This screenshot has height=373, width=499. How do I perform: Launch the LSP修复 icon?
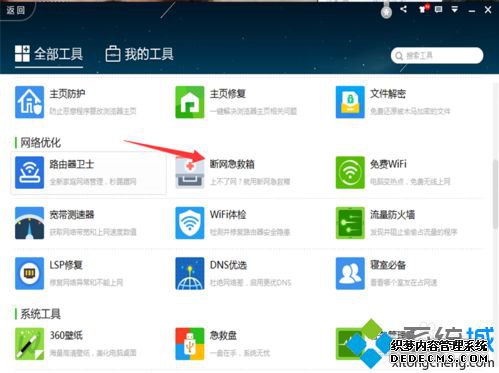point(29,273)
